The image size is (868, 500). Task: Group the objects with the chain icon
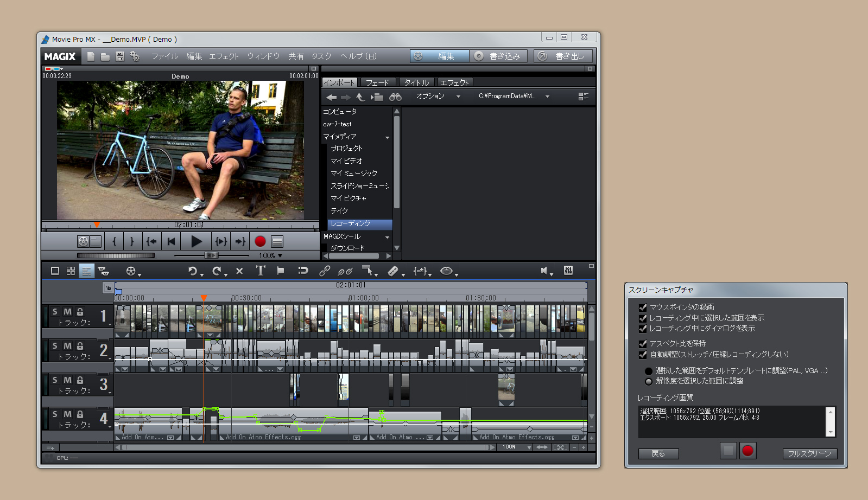[325, 271]
